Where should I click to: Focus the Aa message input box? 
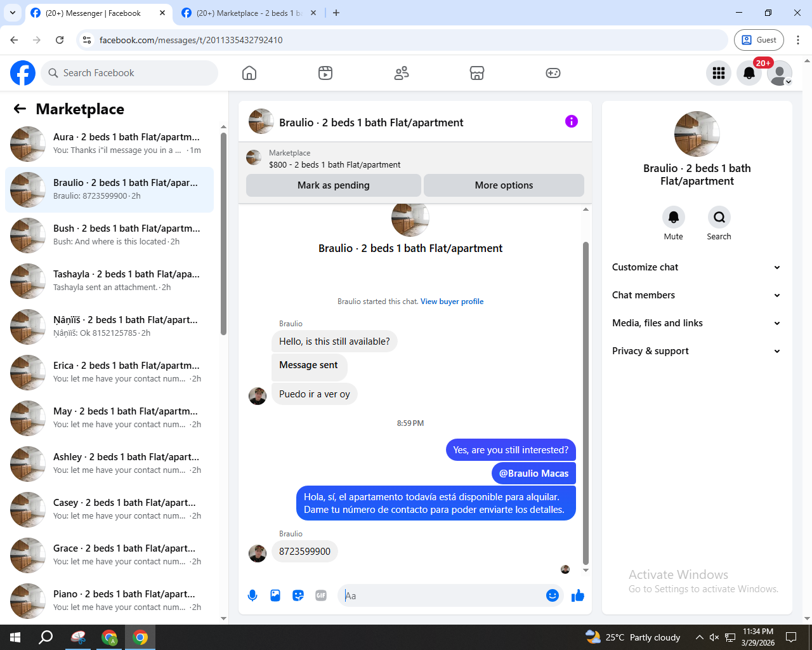click(x=442, y=595)
